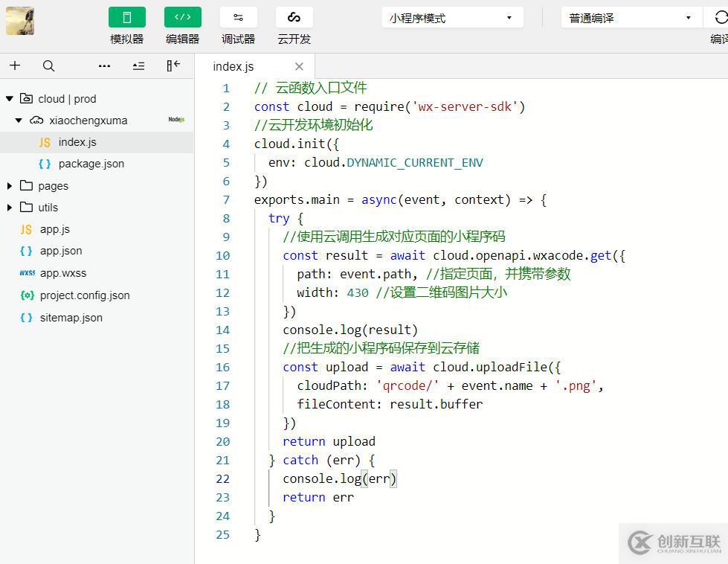Toggle the debugger (调试器) panel button
728x564 pixels.
[238, 18]
